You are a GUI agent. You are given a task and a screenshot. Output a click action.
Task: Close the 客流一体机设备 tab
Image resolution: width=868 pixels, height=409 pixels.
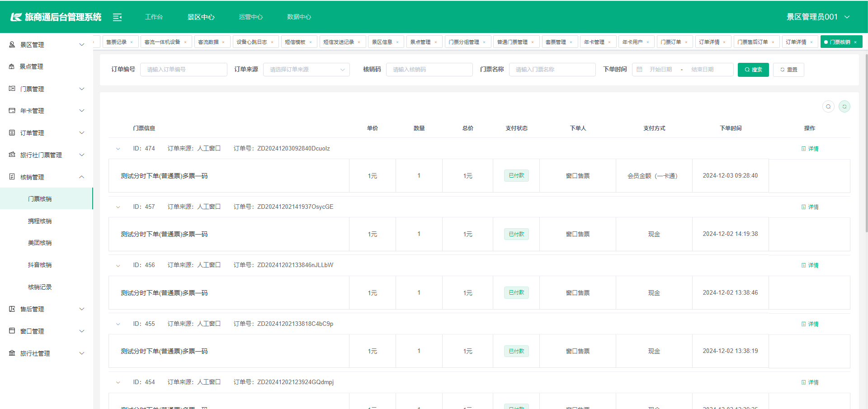click(x=185, y=42)
